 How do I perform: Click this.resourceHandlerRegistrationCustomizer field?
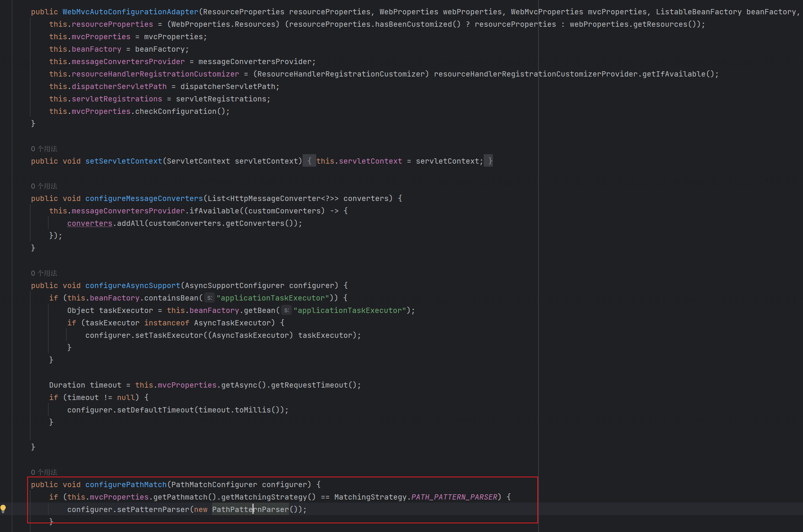click(144, 74)
